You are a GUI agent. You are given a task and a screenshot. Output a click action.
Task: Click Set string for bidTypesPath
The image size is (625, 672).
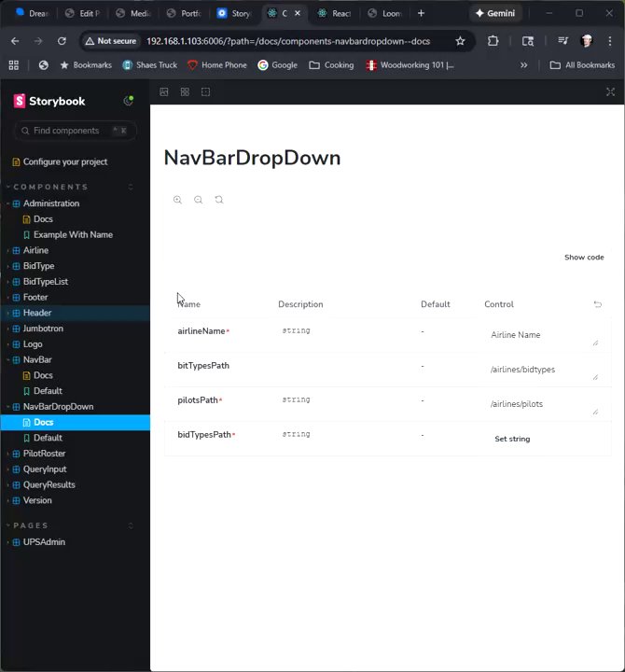tap(512, 439)
